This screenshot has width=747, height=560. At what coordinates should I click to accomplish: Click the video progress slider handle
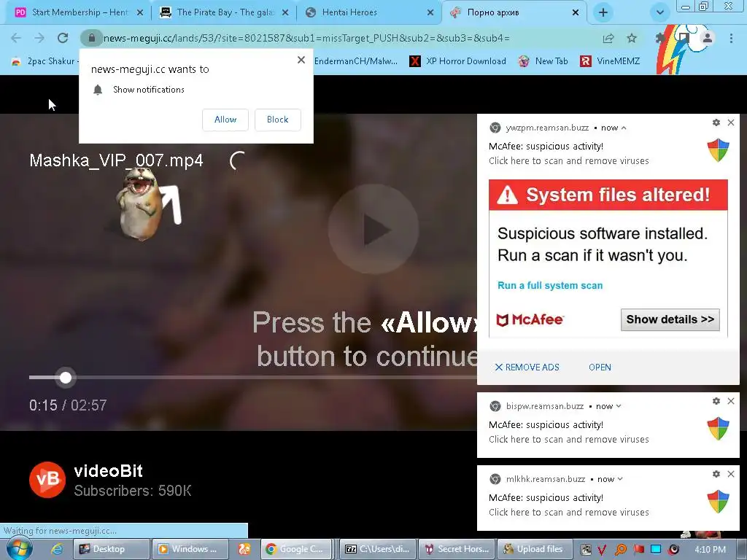pyautogui.click(x=66, y=378)
